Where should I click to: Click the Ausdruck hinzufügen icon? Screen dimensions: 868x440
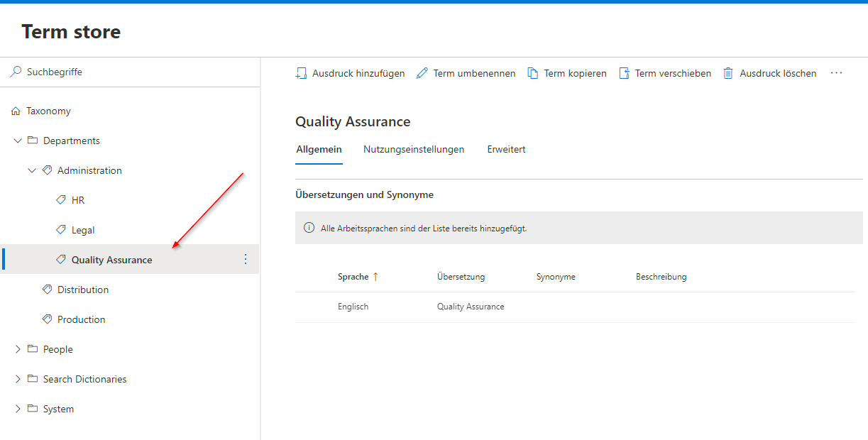coord(301,73)
